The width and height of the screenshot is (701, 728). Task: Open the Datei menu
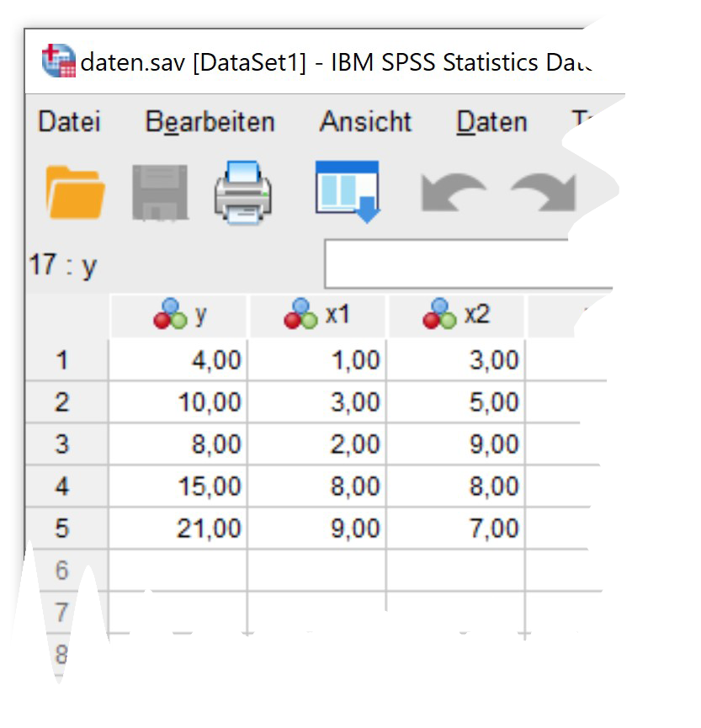tap(69, 122)
